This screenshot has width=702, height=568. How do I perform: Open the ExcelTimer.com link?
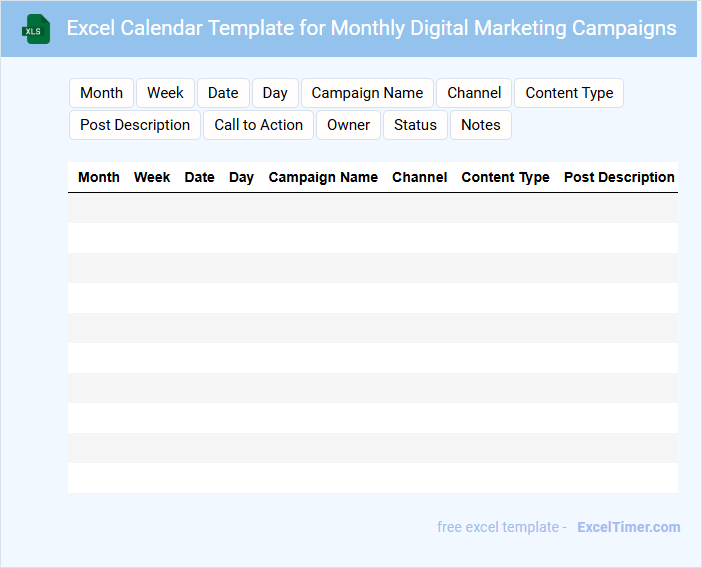pyautogui.click(x=628, y=527)
